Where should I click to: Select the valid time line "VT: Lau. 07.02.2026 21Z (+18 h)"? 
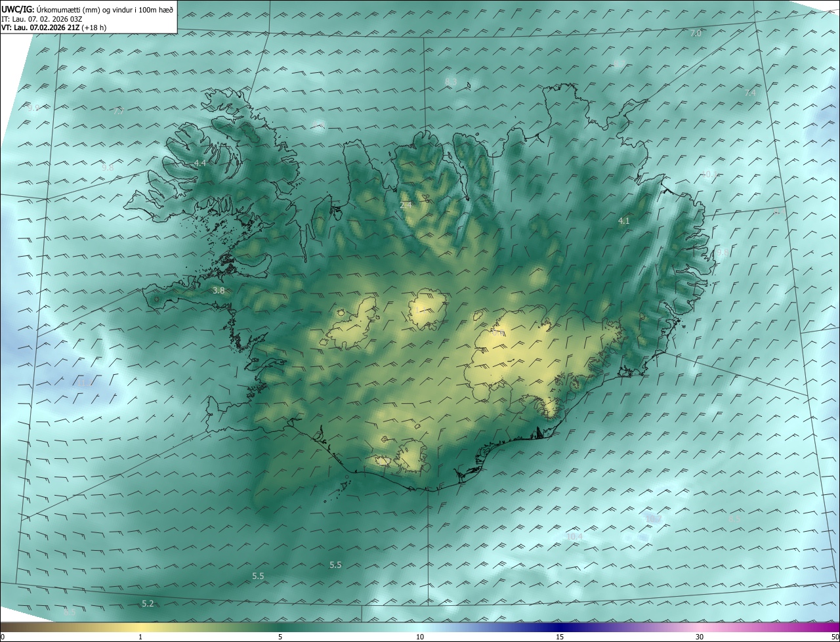[x=52, y=28]
